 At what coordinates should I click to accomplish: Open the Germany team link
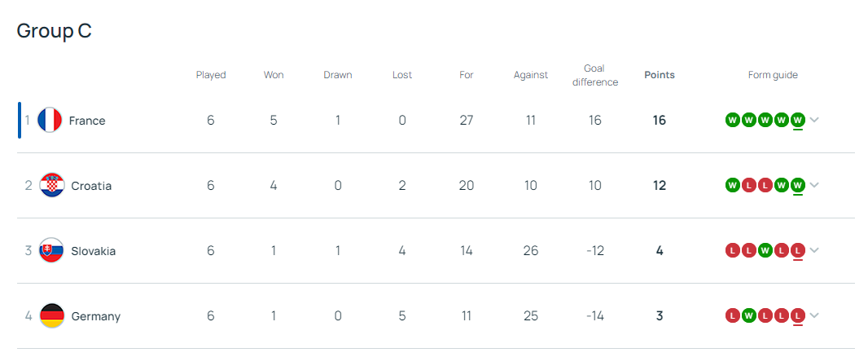pyautogui.click(x=95, y=316)
